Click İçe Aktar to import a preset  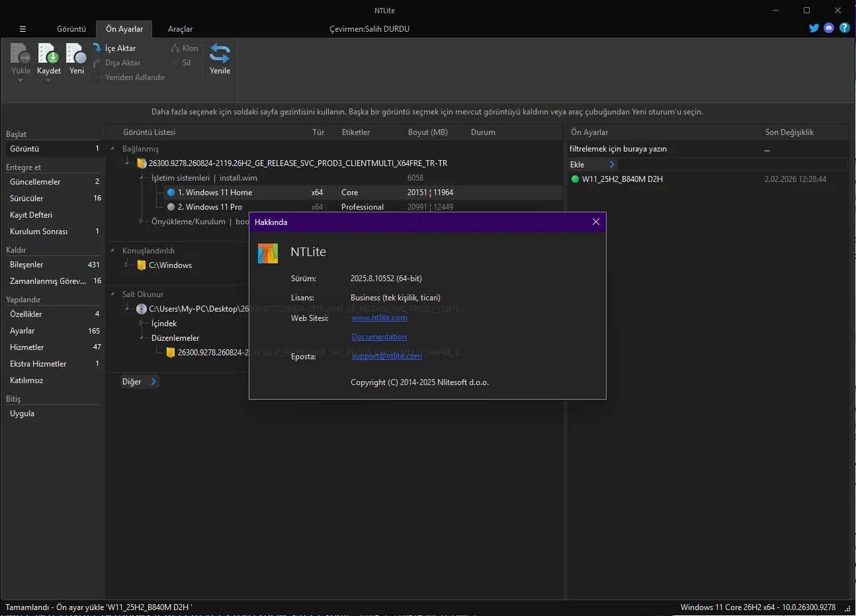pyautogui.click(x=114, y=48)
